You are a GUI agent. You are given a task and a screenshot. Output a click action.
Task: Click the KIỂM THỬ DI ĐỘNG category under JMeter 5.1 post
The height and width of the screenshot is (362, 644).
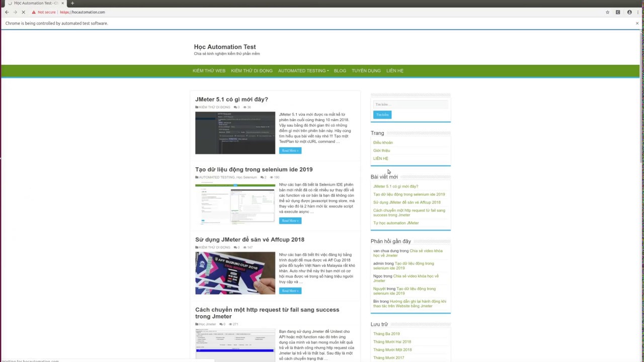tap(214, 107)
